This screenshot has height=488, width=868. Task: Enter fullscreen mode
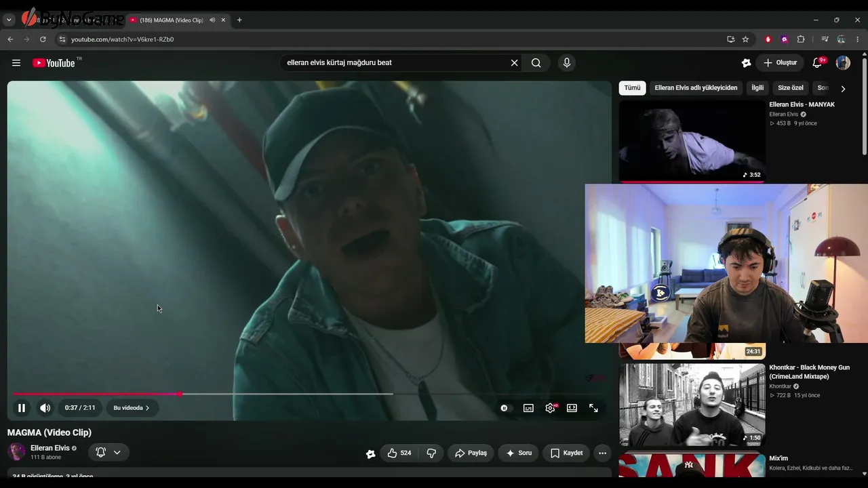coord(593,408)
